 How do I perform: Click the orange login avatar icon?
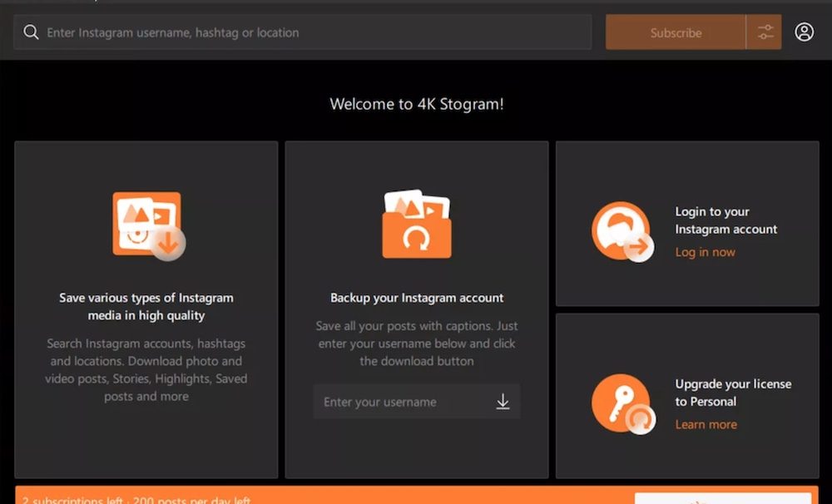[623, 232]
